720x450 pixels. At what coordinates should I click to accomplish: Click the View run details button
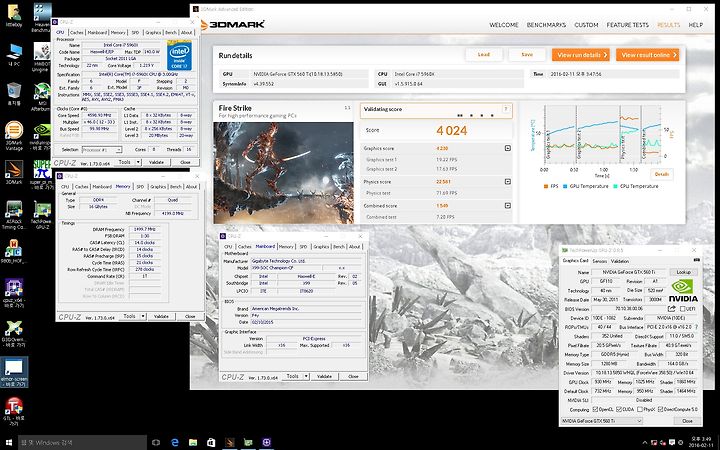pos(581,55)
